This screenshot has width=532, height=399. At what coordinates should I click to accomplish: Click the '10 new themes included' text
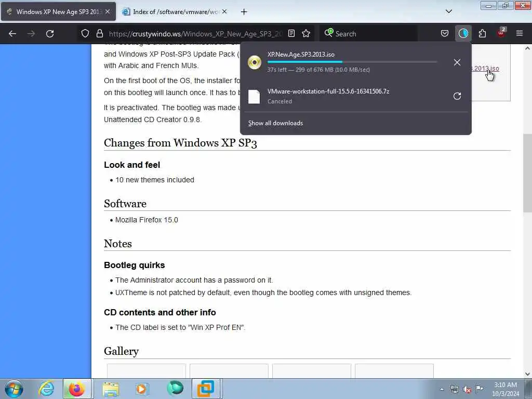(155, 180)
